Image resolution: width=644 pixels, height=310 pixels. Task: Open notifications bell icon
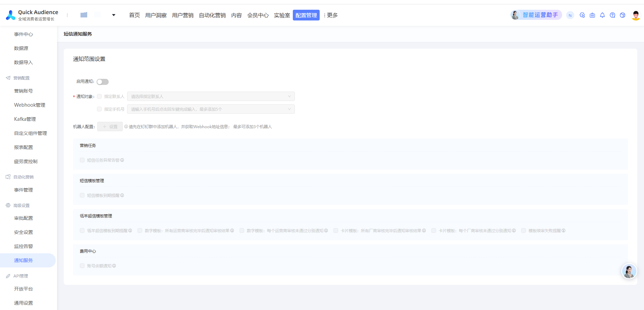click(x=602, y=15)
